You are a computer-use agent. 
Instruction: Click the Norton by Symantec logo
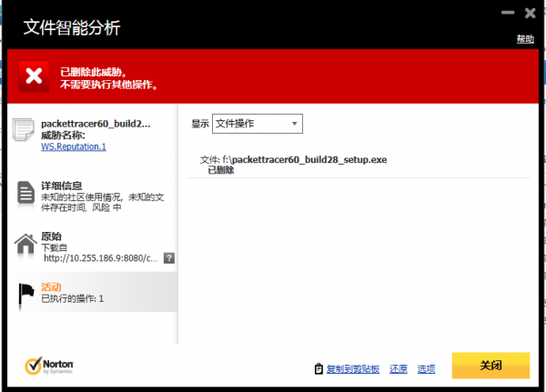point(49,366)
